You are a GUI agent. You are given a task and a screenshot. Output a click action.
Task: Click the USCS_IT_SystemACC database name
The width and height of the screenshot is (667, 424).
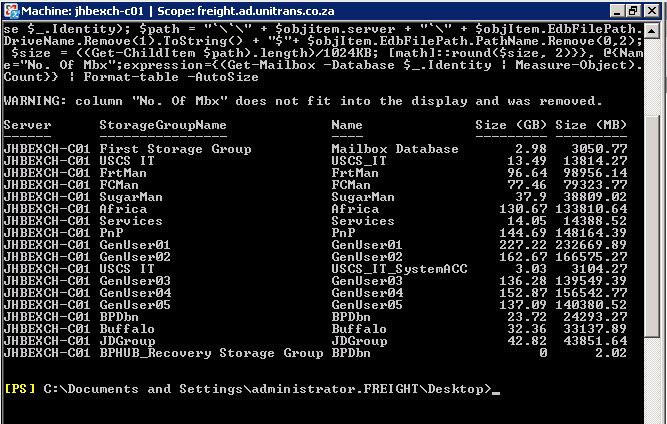coord(399,269)
